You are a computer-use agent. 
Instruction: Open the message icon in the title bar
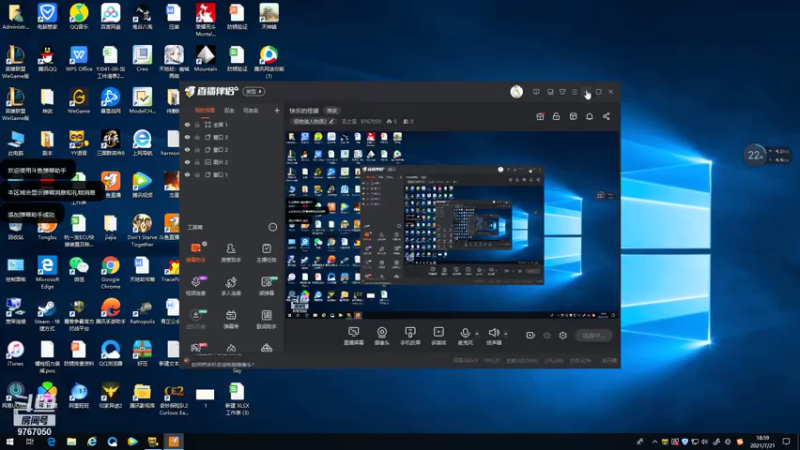[x=536, y=92]
